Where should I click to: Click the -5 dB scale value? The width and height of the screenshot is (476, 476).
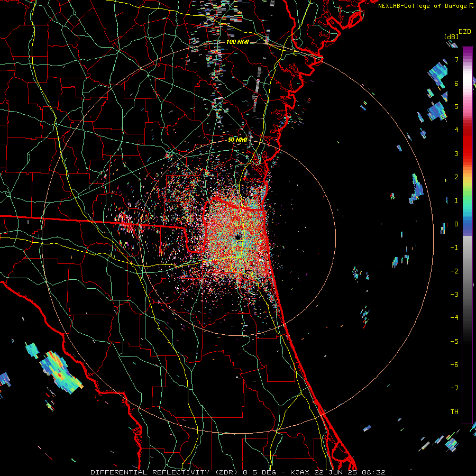tap(454, 342)
